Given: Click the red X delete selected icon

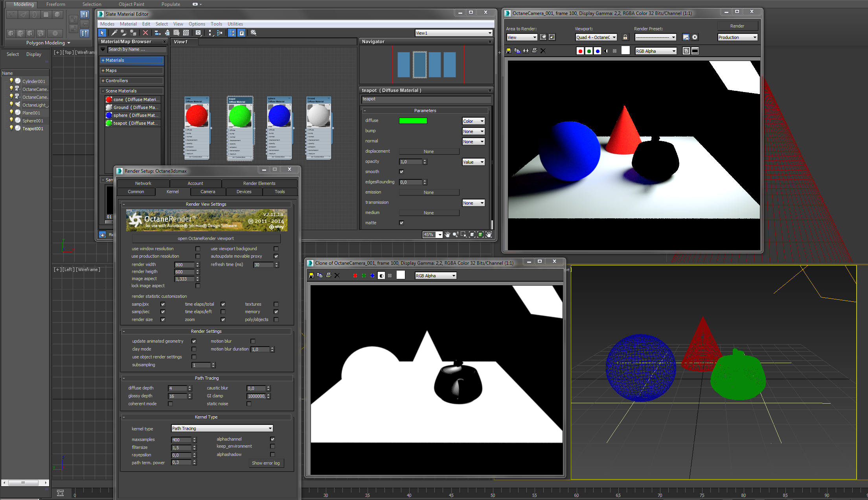Looking at the screenshot, I should 145,33.
